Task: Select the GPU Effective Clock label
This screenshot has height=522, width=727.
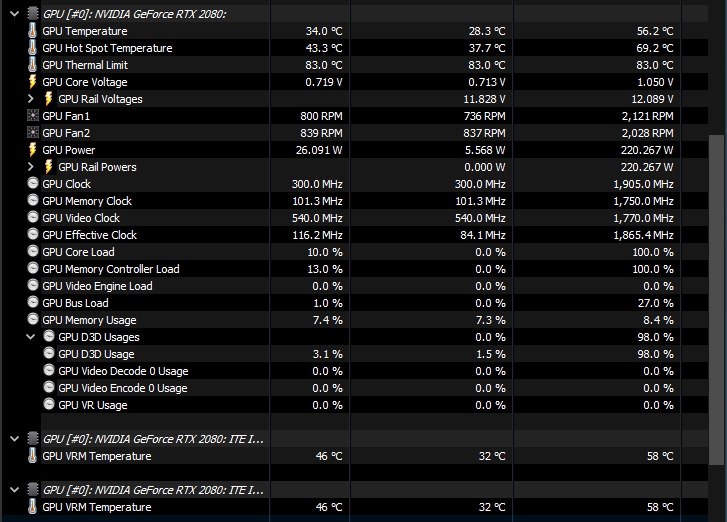Action: (x=89, y=235)
